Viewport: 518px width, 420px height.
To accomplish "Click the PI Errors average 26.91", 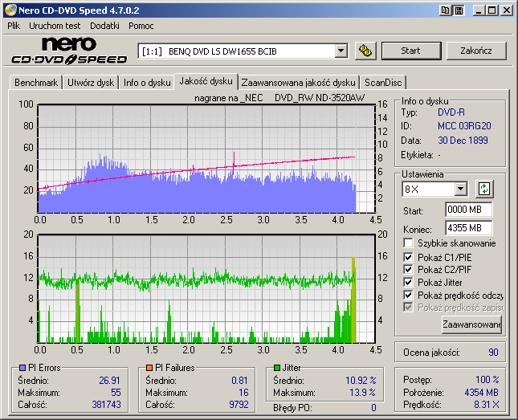I will point(109,381).
